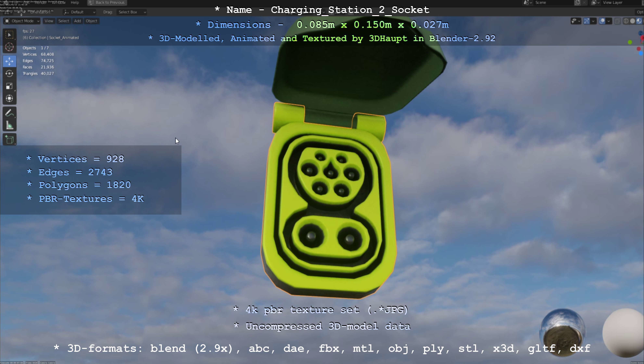The width and height of the screenshot is (644, 364).
Task: Click the 'Frame 0420' status text
Action: [32, 363]
